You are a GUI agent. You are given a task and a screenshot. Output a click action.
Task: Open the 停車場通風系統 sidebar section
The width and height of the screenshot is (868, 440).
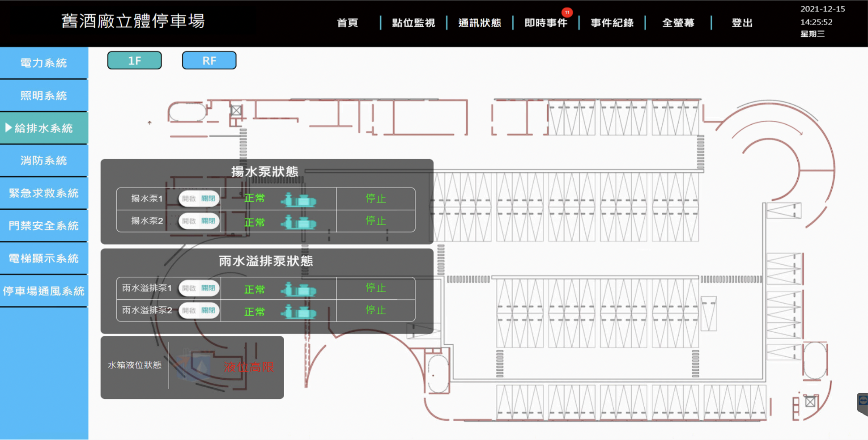click(x=44, y=291)
